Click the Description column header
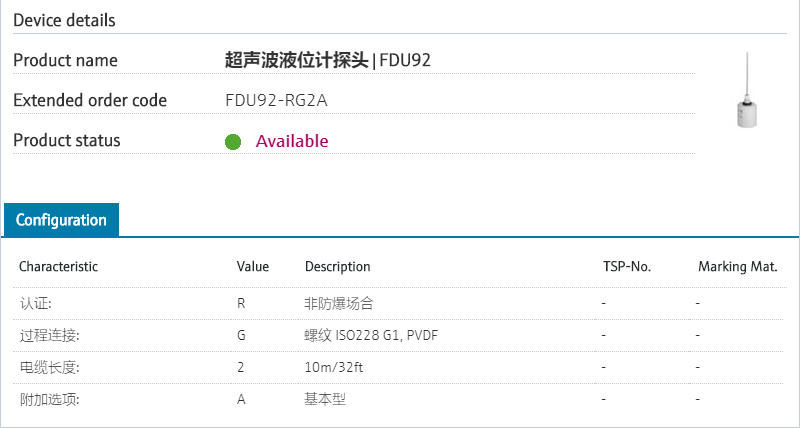The height and width of the screenshot is (428, 801). pyautogui.click(x=337, y=267)
